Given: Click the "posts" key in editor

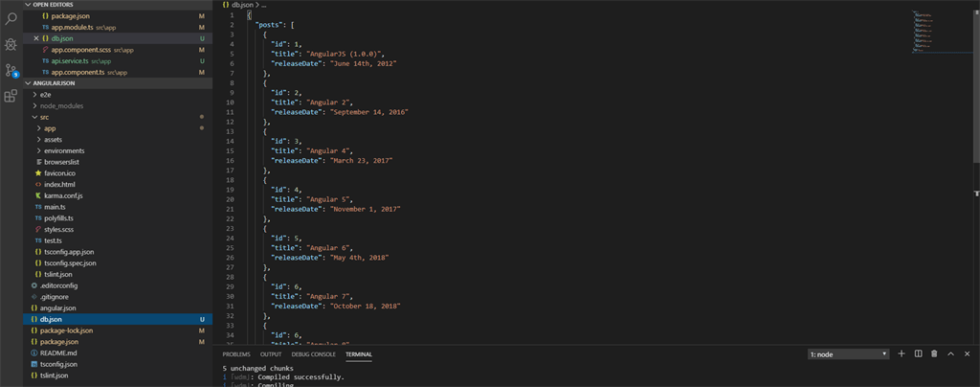Looking at the screenshot, I should 269,25.
